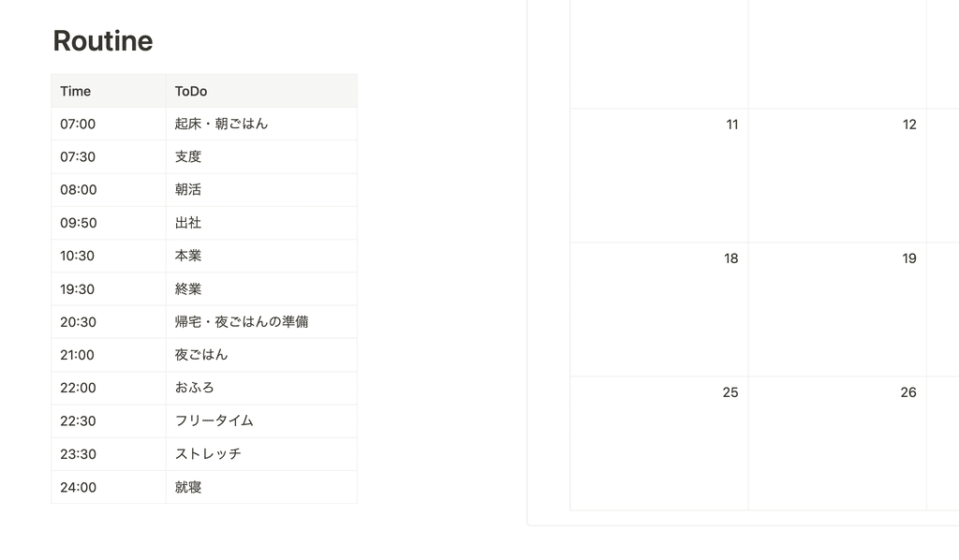
Task: Click the 24:00 time cell
Action: (x=109, y=487)
